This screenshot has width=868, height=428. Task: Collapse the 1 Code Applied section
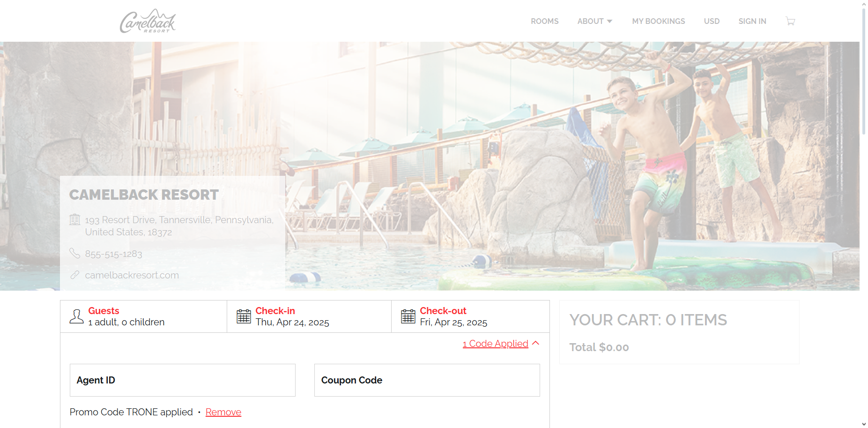[501, 344]
